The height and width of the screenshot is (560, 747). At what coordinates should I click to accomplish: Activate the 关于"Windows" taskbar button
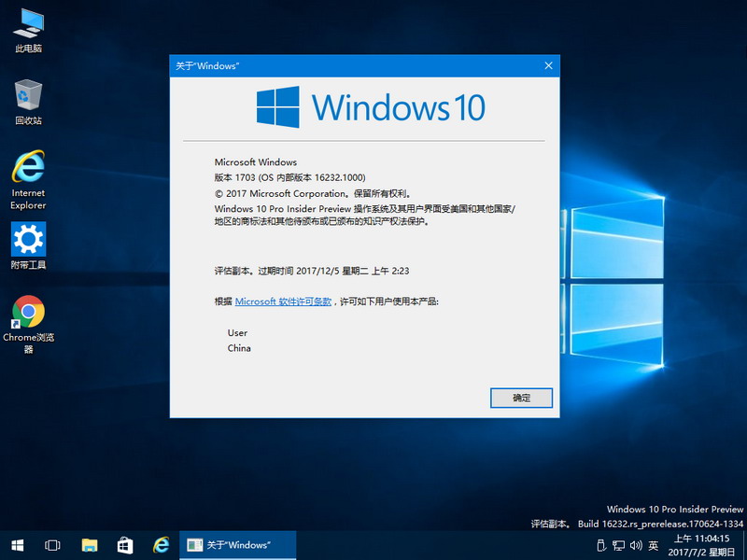click(x=237, y=545)
